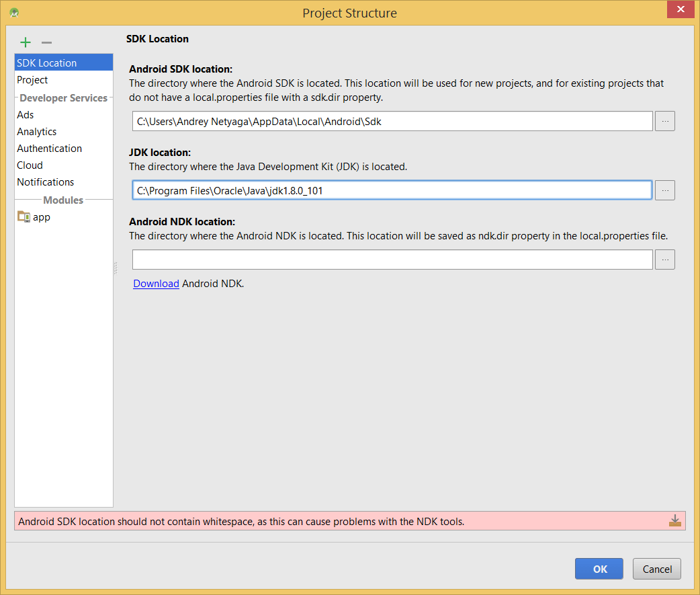Select Authentication developer service
The width and height of the screenshot is (700, 595).
pos(64,149)
